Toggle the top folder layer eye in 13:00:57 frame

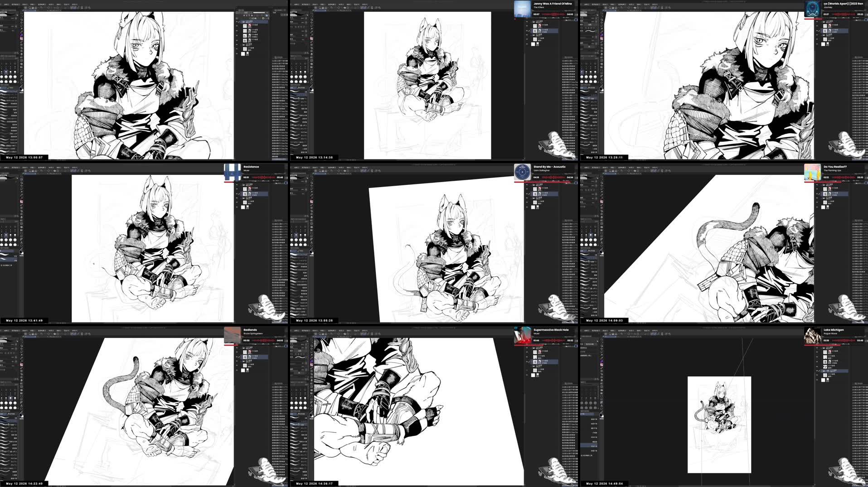[x=237, y=22]
